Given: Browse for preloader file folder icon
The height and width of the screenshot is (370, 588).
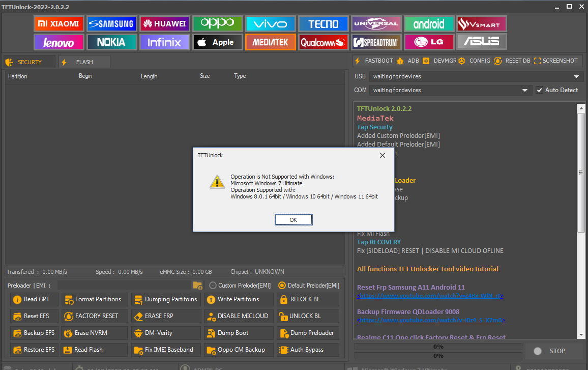Looking at the screenshot, I should click(x=198, y=286).
